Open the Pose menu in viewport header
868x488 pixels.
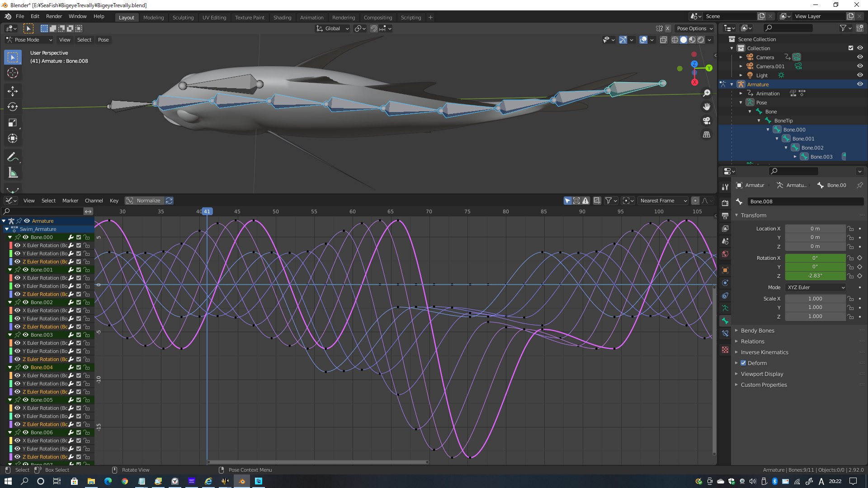tap(104, 40)
